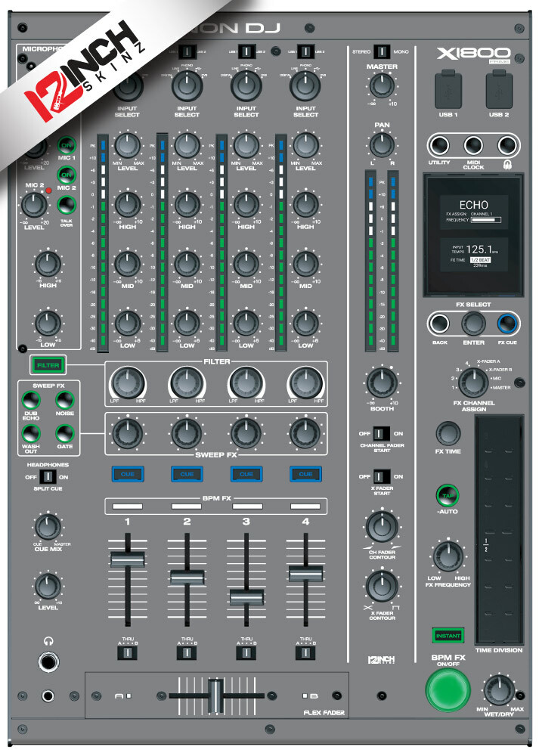The image size is (539, 756).
Task: Toggle the MIC 2 ON button
Action: [67, 175]
